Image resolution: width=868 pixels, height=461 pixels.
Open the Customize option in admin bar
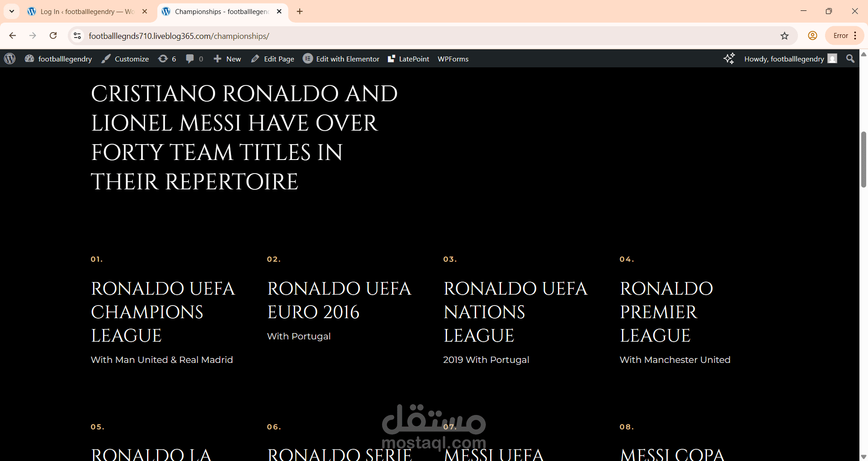coord(125,59)
